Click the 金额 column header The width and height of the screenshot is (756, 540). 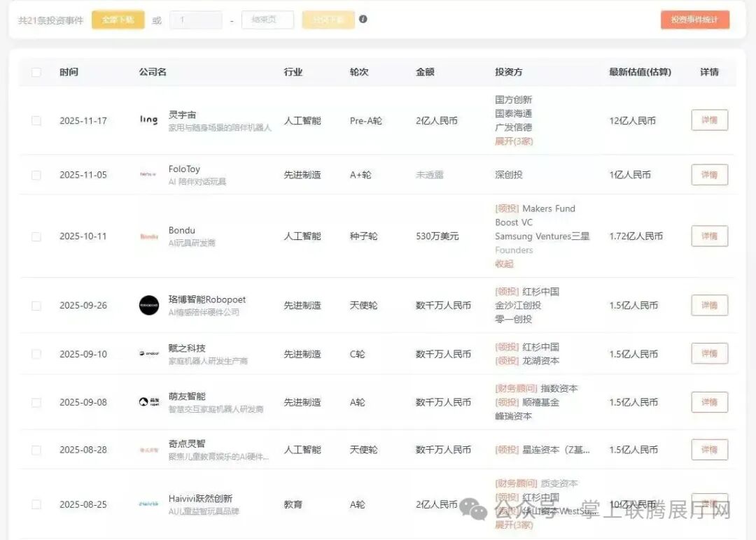[x=426, y=72]
